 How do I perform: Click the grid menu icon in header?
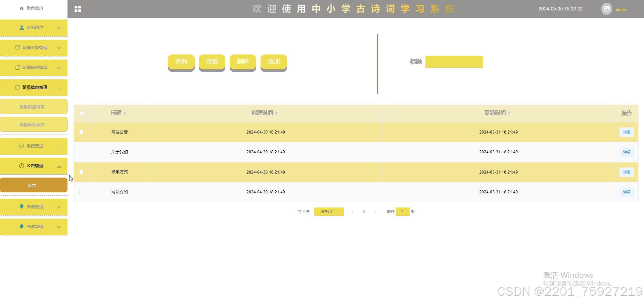point(78,9)
